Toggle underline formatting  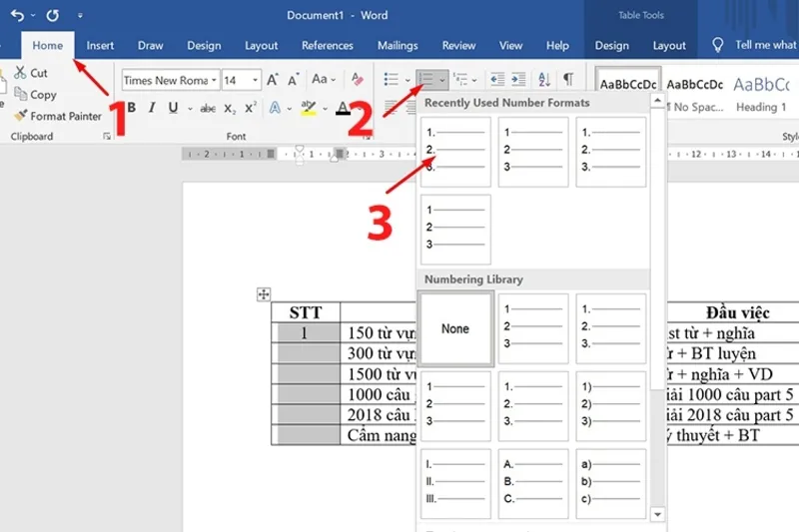(174, 108)
